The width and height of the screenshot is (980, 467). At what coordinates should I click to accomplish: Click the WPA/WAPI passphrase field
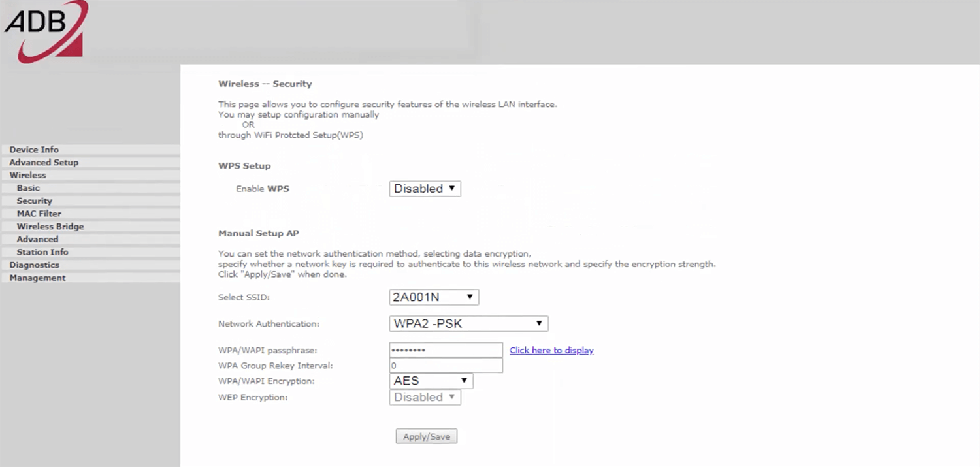pyautogui.click(x=446, y=350)
